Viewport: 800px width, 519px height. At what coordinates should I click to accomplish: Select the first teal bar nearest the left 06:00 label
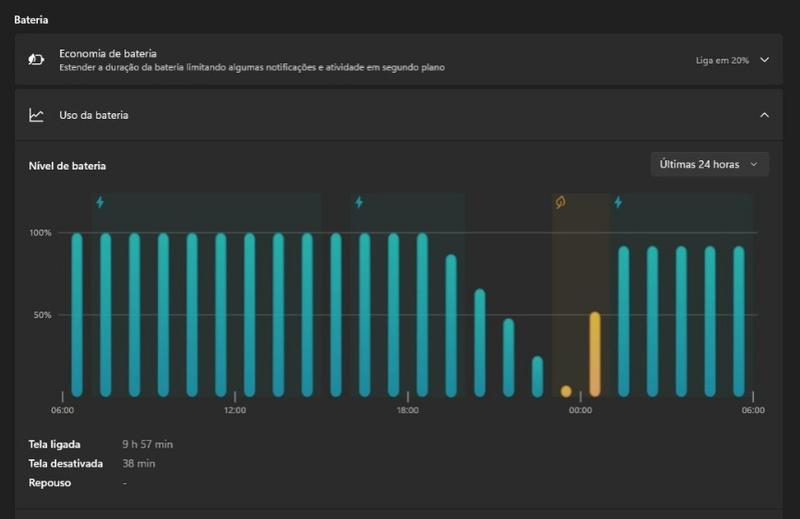pos(77,314)
